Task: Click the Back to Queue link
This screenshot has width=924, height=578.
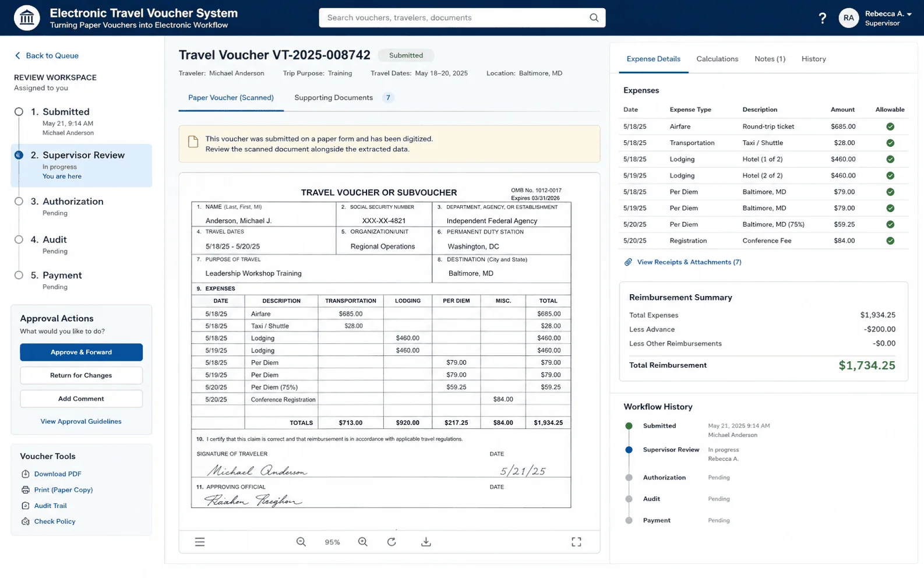Action: [52, 55]
